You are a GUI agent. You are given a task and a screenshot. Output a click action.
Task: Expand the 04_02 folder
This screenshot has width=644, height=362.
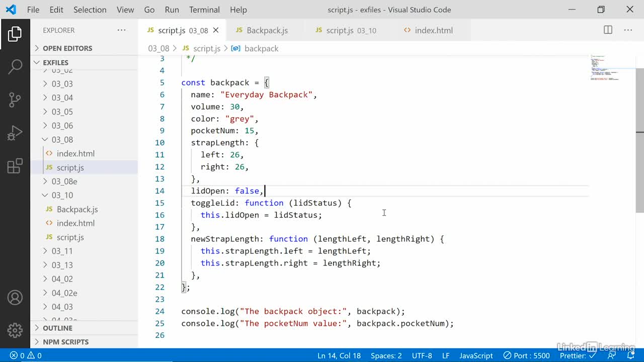tap(62, 279)
